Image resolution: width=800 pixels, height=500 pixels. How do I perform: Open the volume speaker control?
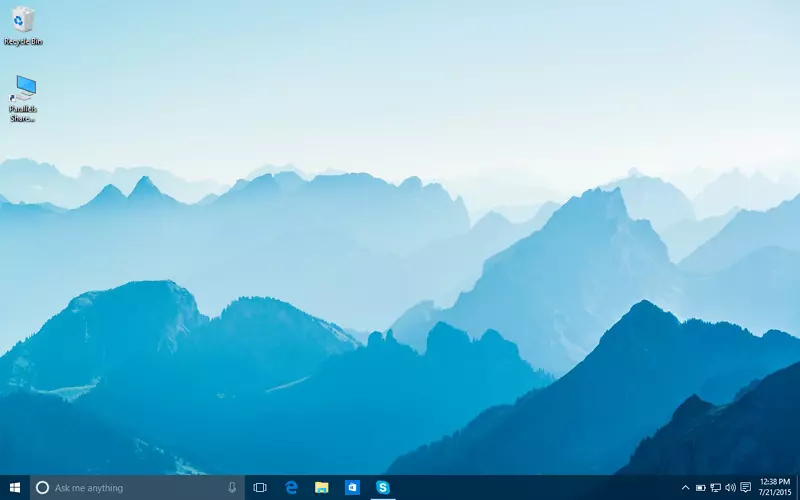click(x=730, y=488)
